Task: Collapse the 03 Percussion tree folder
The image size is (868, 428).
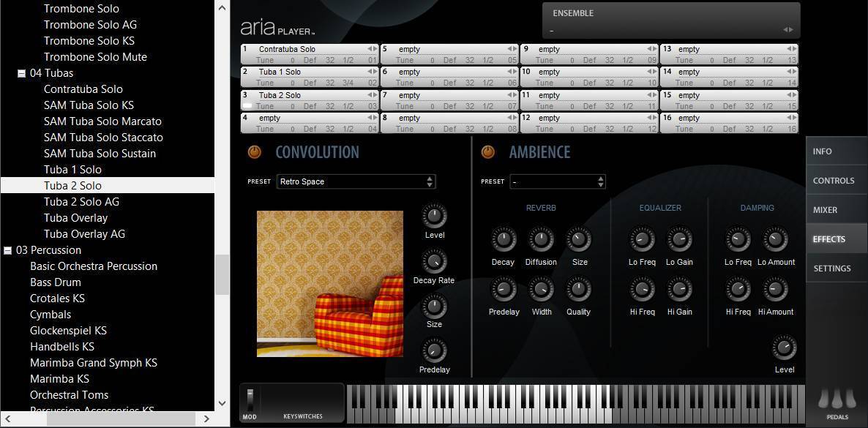Action: (7, 250)
